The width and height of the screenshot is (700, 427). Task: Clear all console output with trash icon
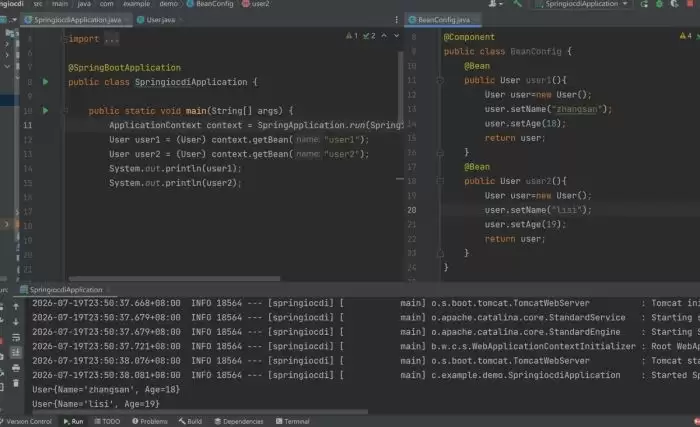[16, 383]
